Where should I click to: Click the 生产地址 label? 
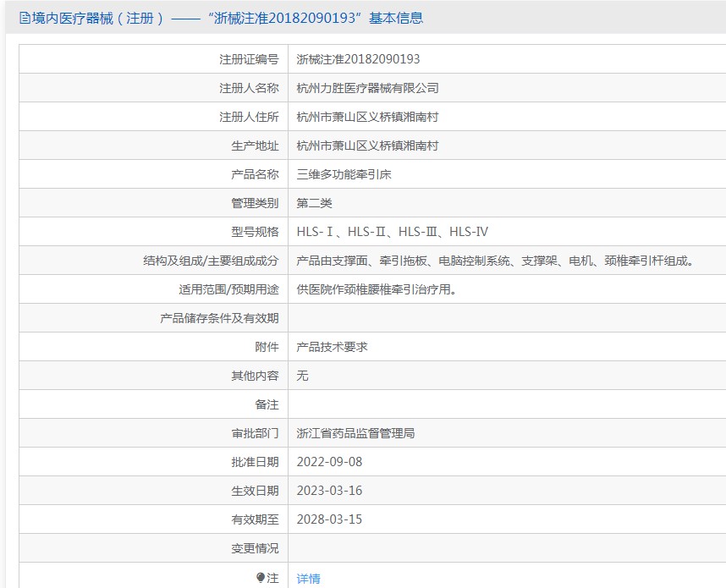pos(256,146)
